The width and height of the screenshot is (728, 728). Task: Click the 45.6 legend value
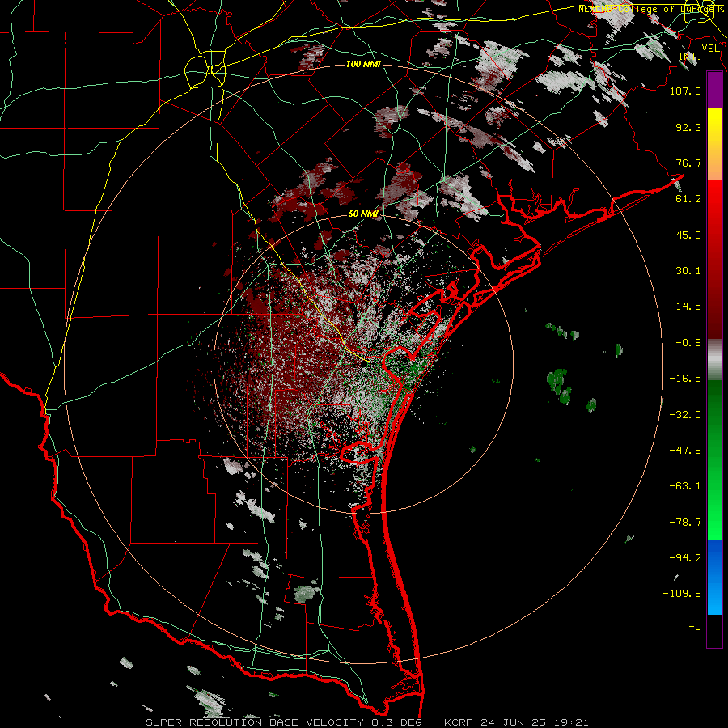click(688, 235)
